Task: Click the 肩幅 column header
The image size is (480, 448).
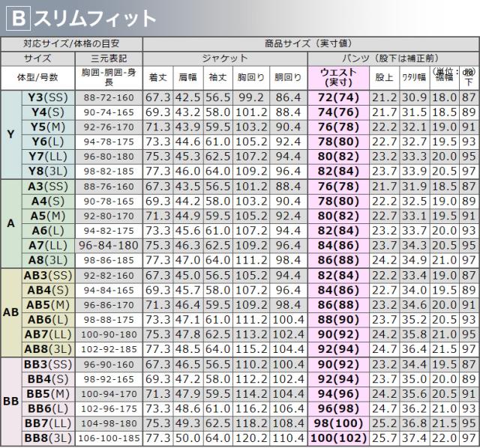Action: tap(188, 78)
